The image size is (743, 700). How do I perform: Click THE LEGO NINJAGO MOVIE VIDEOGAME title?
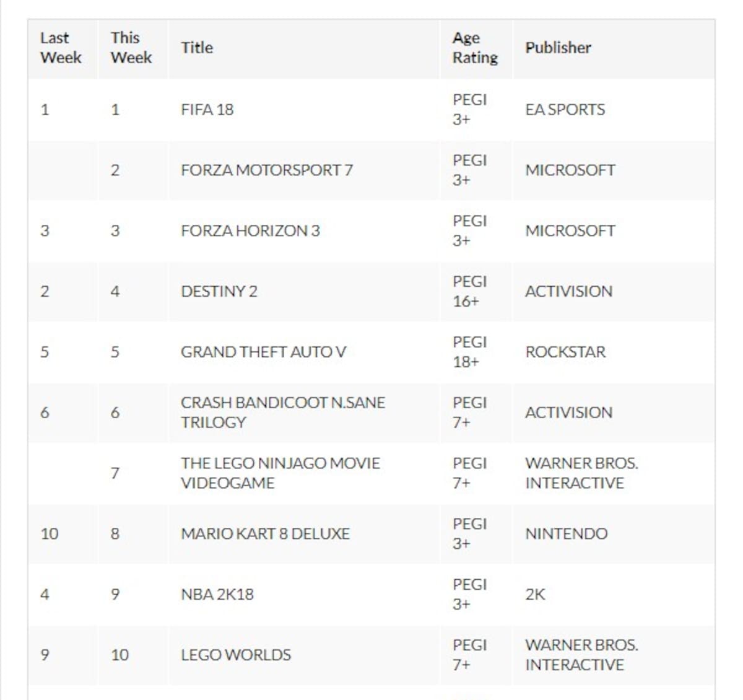pyautogui.click(x=280, y=473)
